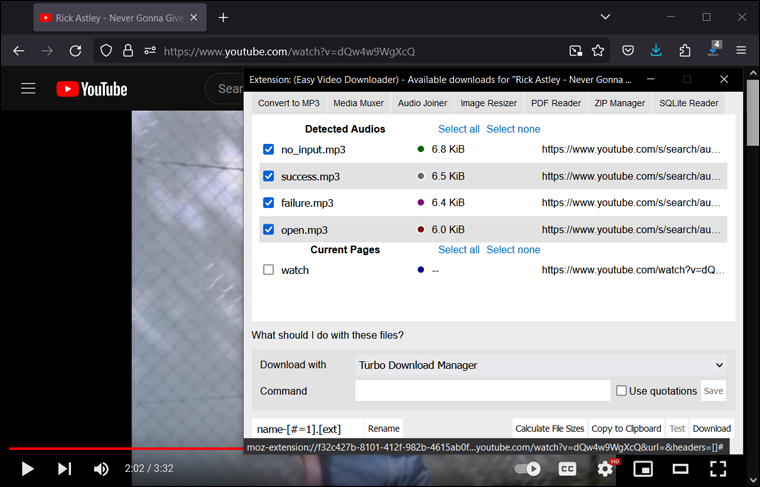Click the padlock site security icon
This screenshot has height=487, width=760.
pos(128,51)
